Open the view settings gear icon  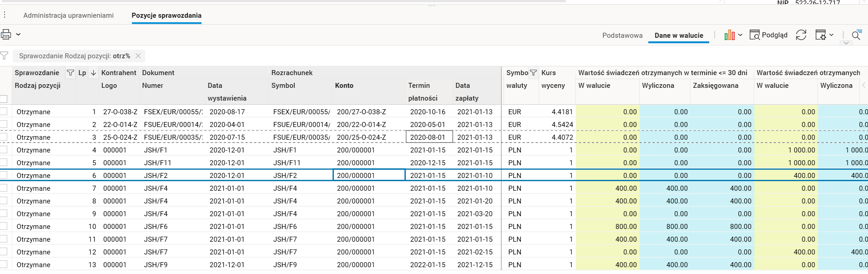pos(821,35)
